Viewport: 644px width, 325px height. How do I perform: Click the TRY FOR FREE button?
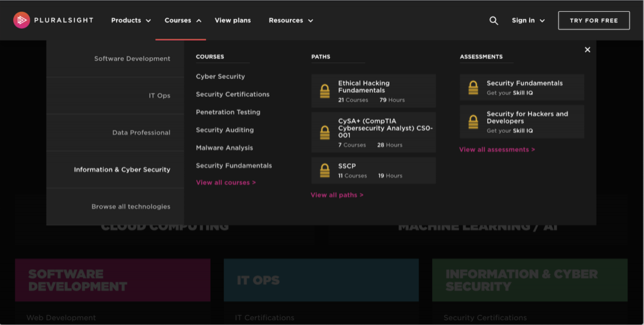point(594,20)
